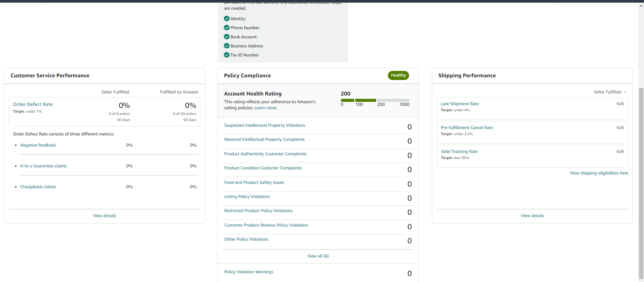The image size is (644, 282).
Task: Click the checkmark icon next to Bank Account
Action: pyautogui.click(x=227, y=37)
